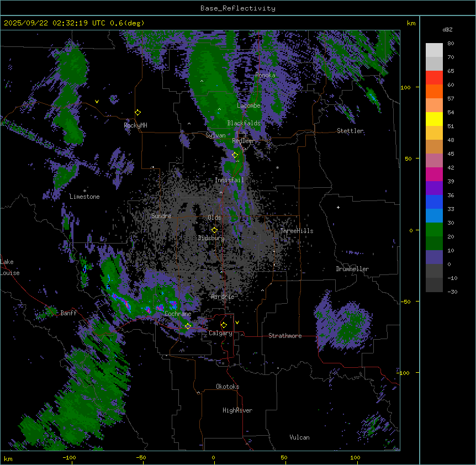Click the dBZ legend heading

pos(448,29)
